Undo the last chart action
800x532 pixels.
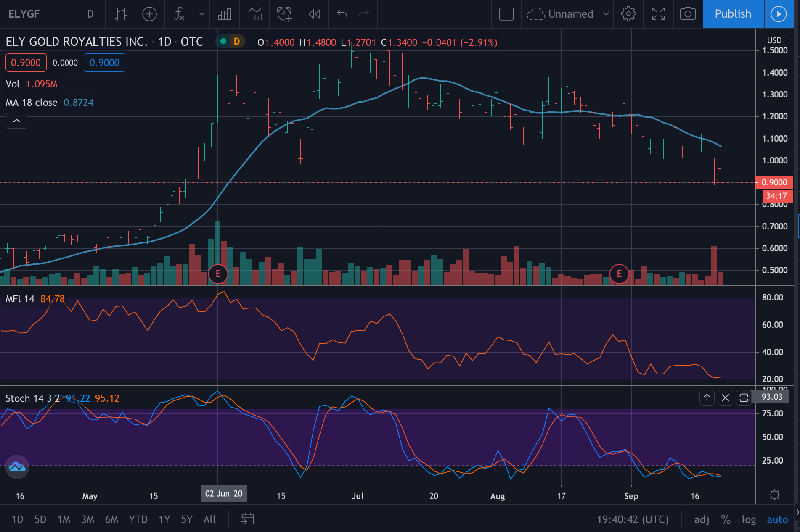coord(342,14)
